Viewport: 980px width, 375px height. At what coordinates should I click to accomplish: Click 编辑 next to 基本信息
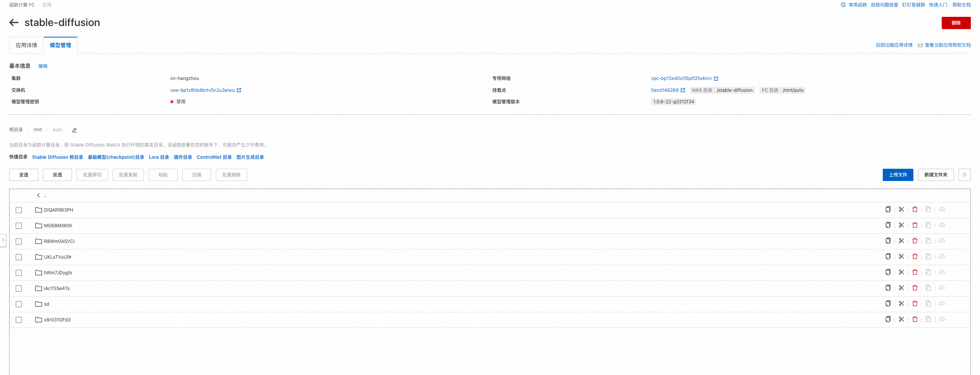(43, 66)
